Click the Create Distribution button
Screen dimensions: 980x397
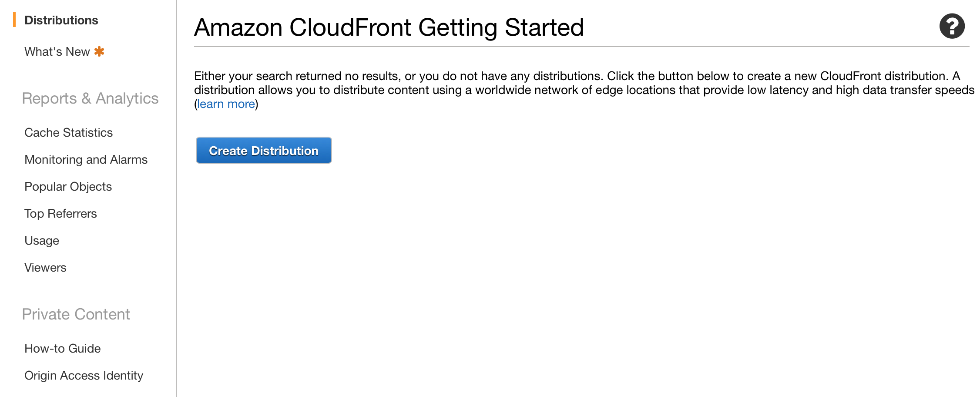tap(264, 150)
